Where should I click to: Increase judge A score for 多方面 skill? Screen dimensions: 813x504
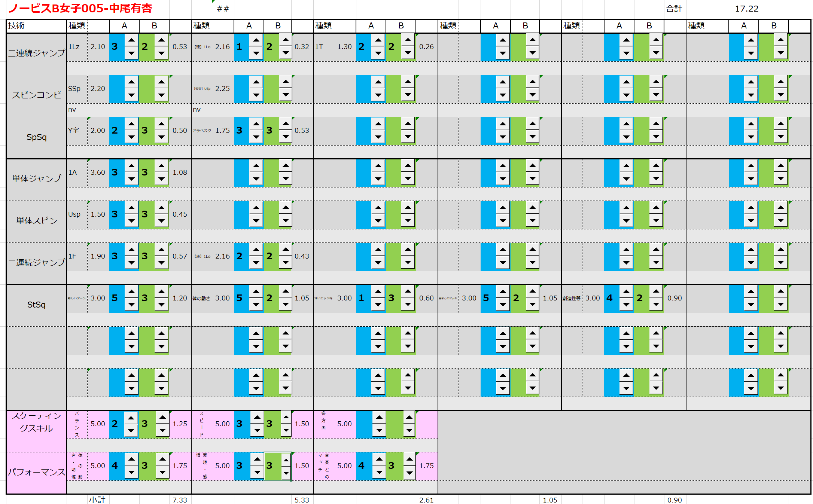(379, 418)
